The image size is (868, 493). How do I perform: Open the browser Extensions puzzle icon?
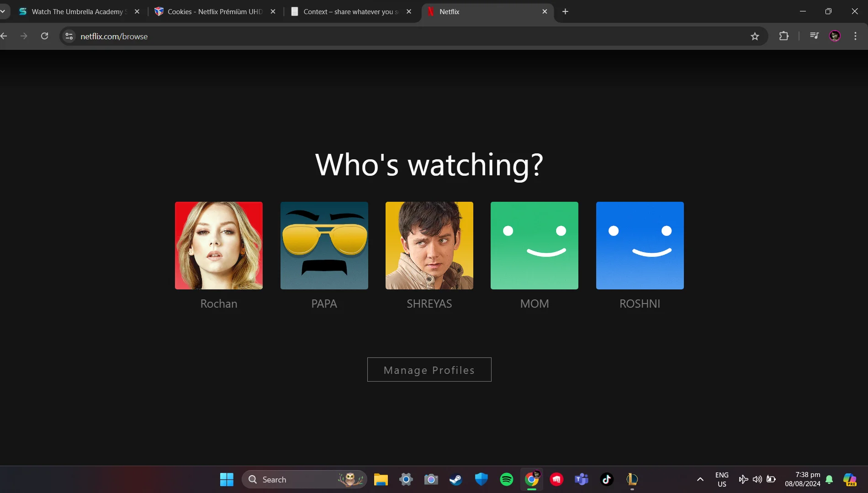point(784,36)
